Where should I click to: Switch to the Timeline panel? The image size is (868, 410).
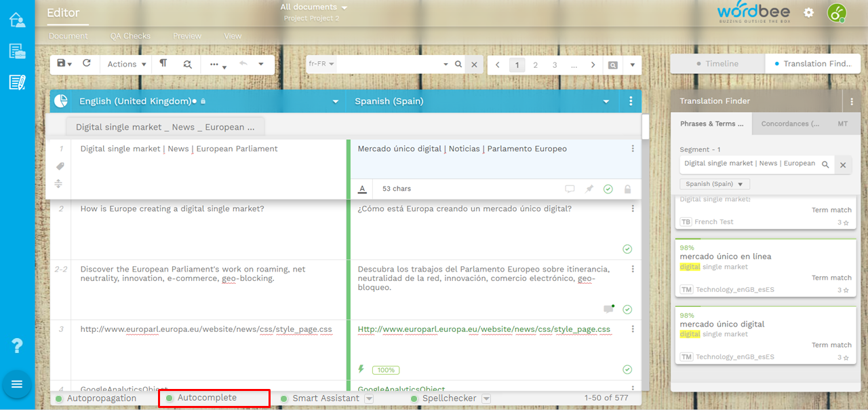[717, 64]
